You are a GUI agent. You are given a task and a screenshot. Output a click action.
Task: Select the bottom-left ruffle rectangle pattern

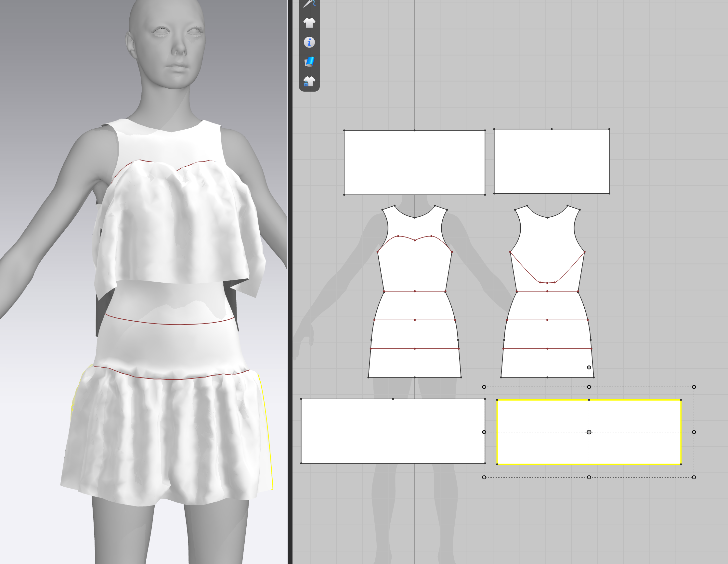[393, 431]
